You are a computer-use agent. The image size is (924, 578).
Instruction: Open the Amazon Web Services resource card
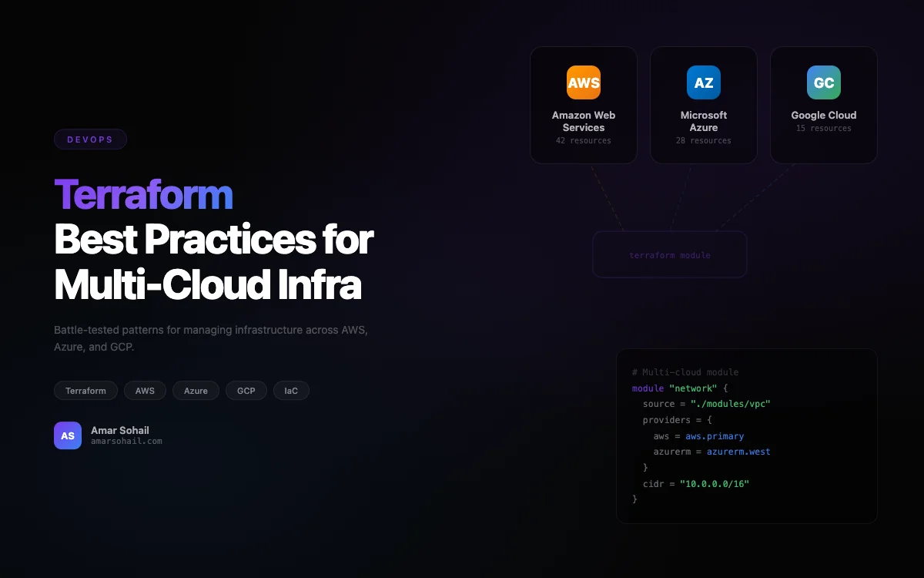[583, 104]
